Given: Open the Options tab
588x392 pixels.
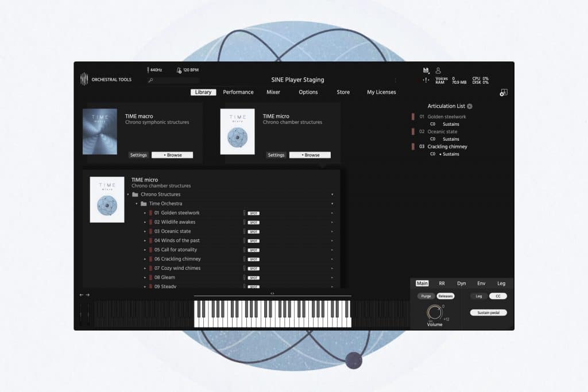Looking at the screenshot, I should (x=308, y=92).
